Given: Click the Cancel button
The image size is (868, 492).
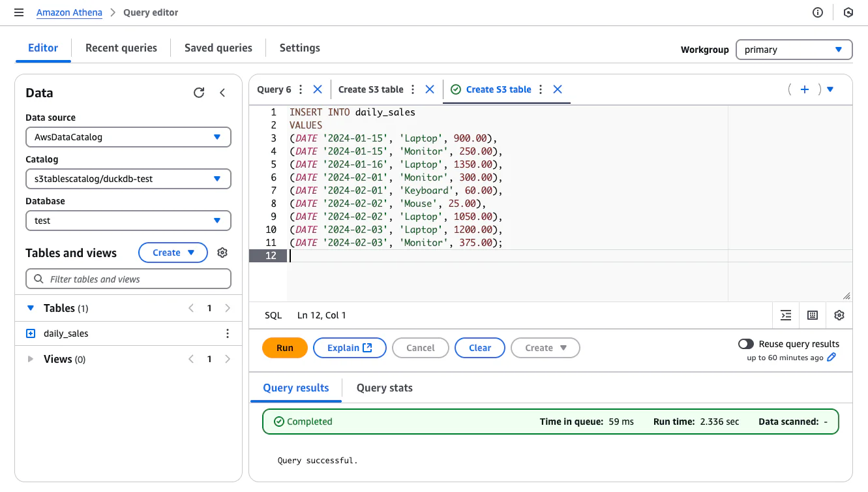Looking at the screenshot, I should point(421,348).
